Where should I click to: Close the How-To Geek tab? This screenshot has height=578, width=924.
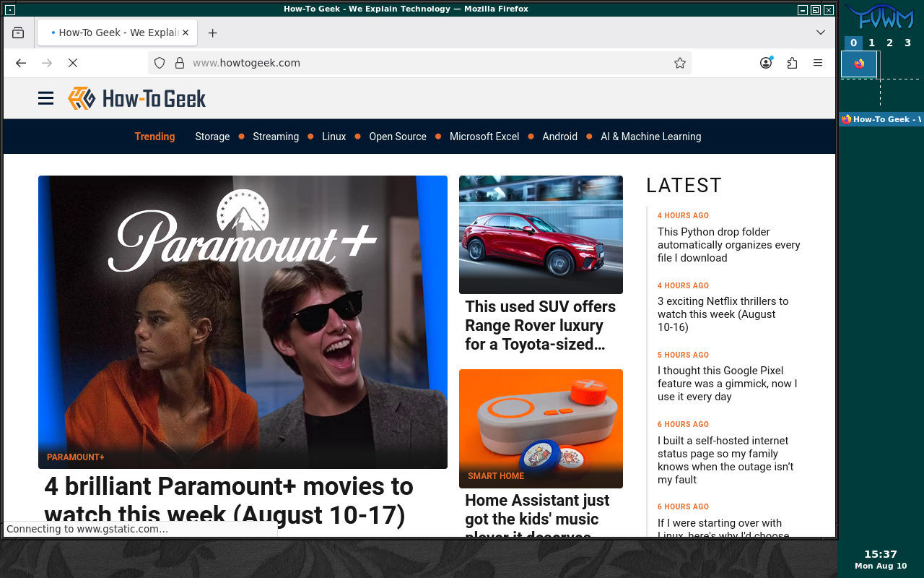[x=186, y=33]
